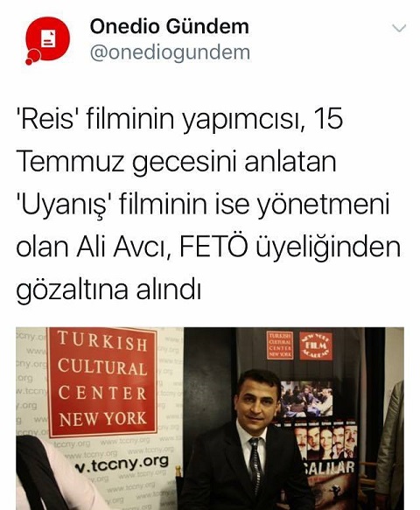420x510 pixels.
Task: Click the Turkish Cultural Center New York sign
Action: [x=101, y=382]
